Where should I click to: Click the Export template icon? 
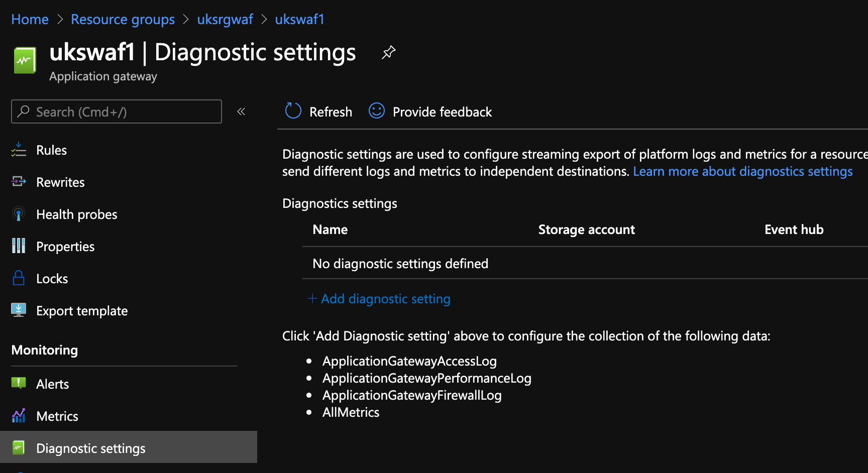[x=19, y=310]
